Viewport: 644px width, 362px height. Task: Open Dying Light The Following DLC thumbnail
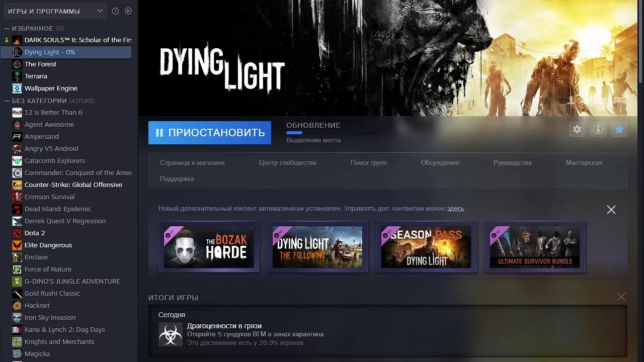pyautogui.click(x=317, y=247)
